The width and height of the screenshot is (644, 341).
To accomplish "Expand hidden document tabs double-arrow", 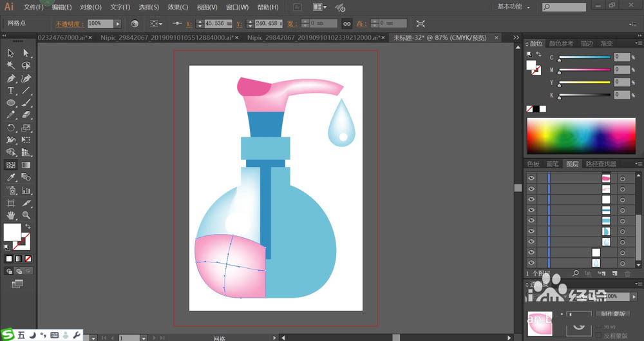I will point(516,37).
